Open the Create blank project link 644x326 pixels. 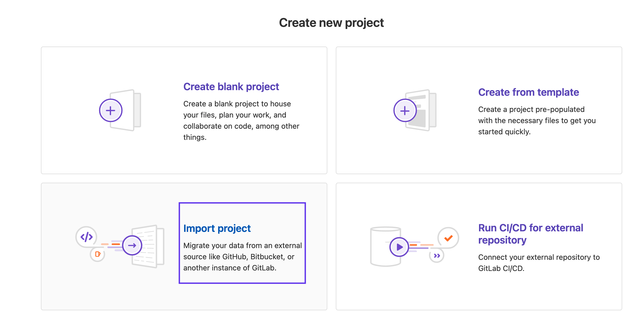tap(231, 87)
